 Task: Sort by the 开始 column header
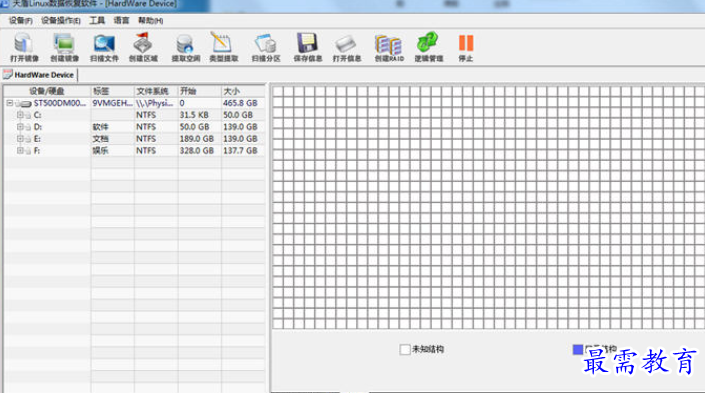click(x=199, y=91)
